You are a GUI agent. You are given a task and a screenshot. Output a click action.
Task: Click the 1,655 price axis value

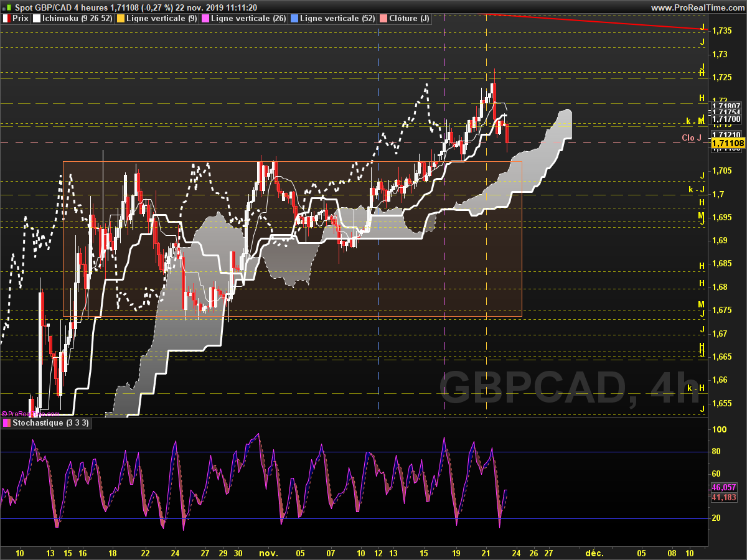click(722, 403)
